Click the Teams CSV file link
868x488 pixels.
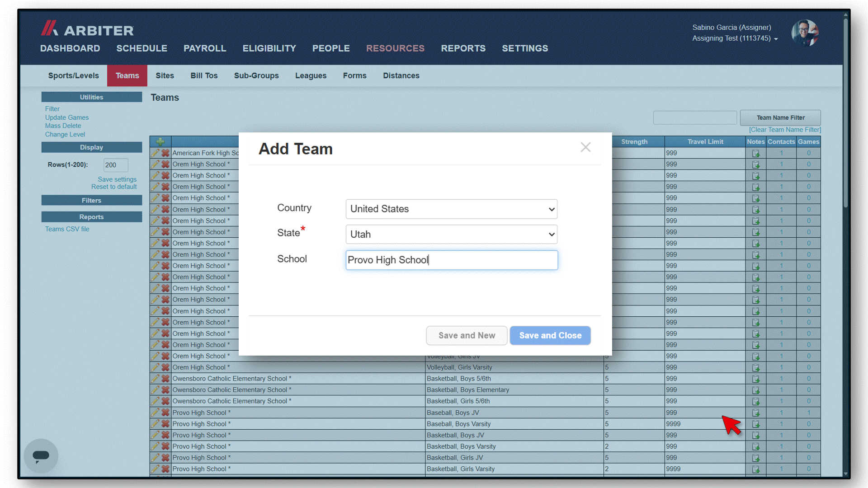67,229
